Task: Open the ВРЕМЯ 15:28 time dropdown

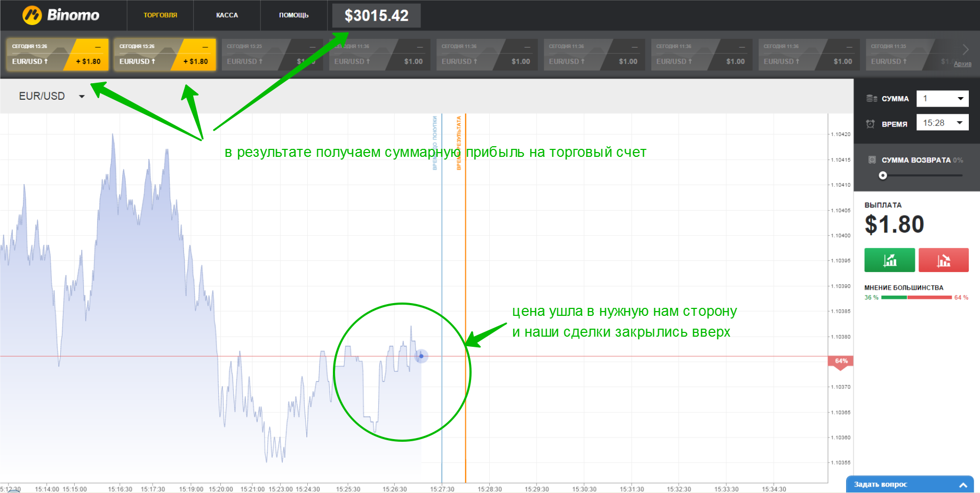Action: [942, 123]
